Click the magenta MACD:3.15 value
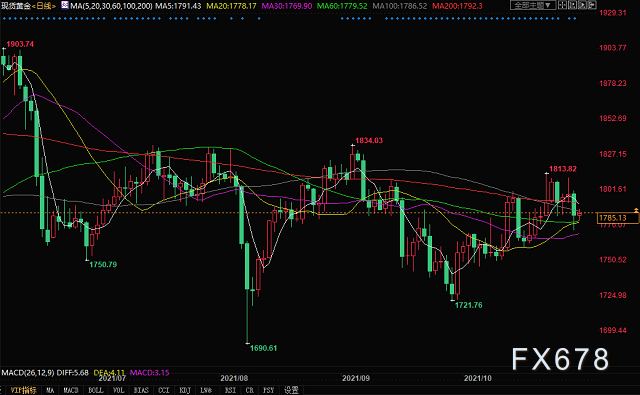The image size is (640, 395). 149,373
